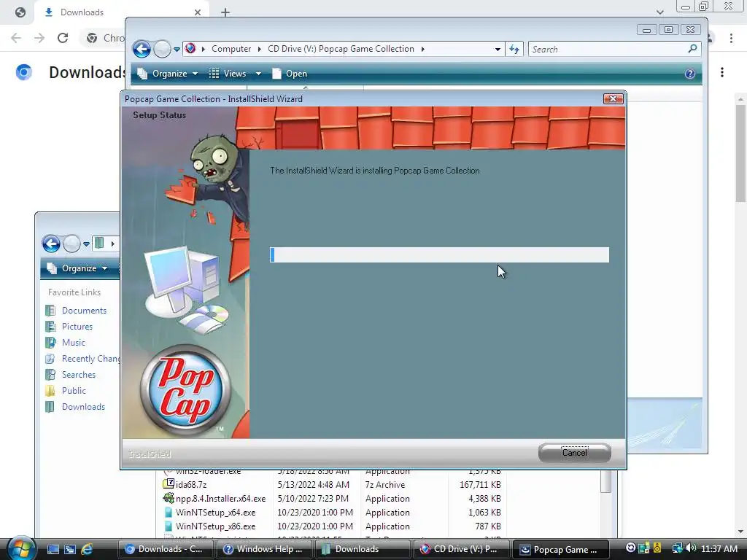Click forward arrow in CD Drive explorer
The image size is (747, 560).
[x=162, y=49]
